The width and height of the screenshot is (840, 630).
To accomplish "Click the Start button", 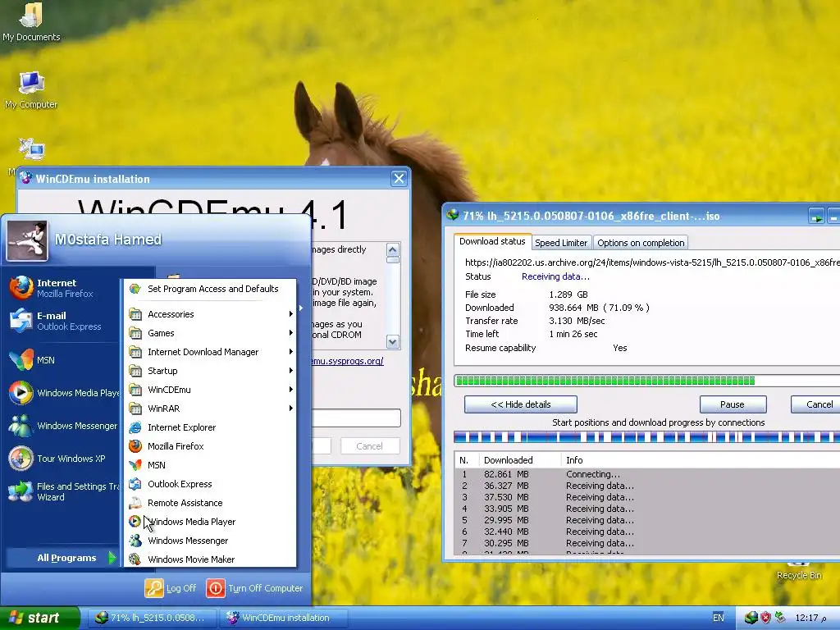I will (x=39, y=618).
